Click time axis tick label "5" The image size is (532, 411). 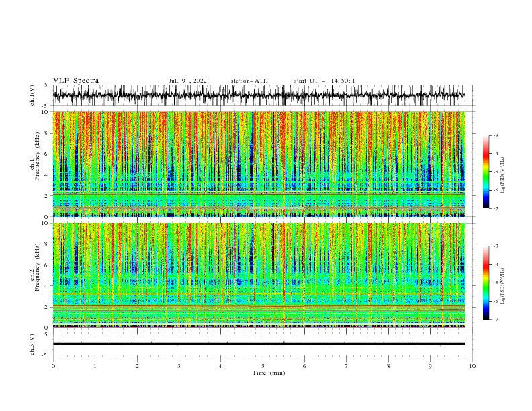[x=263, y=366]
